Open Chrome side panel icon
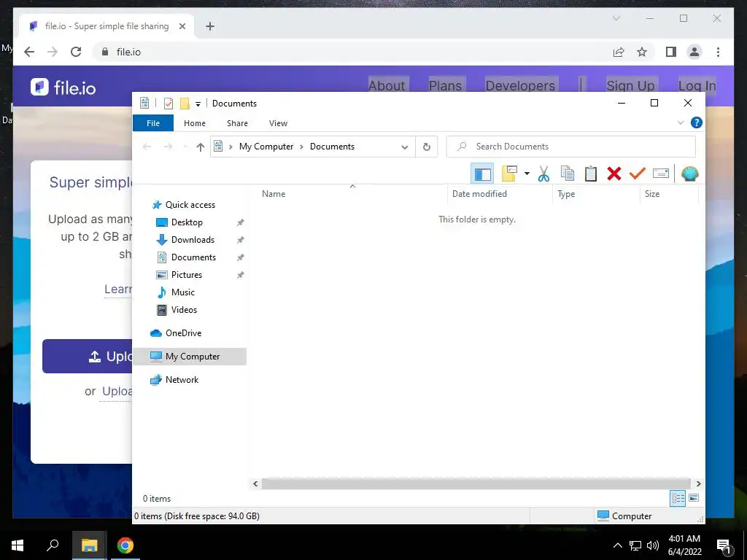The image size is (747, 560). click(671, 52)
